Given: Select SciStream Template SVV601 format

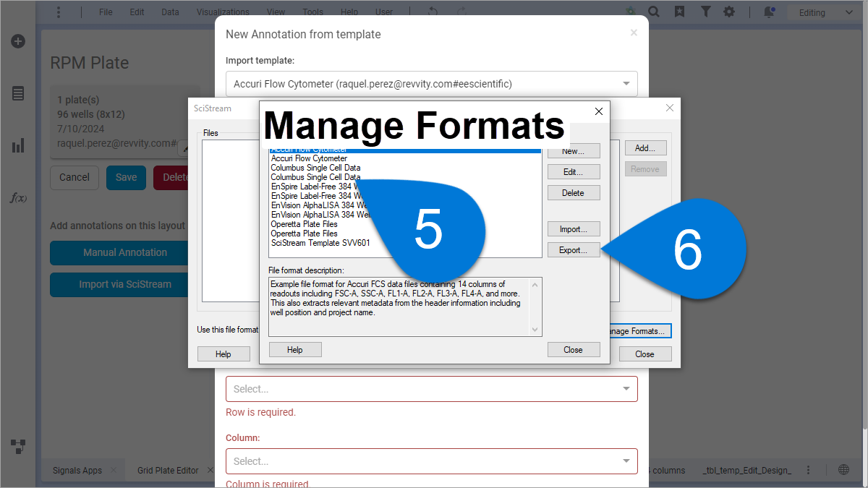Looking at the screenshot, I should (320, 243).
